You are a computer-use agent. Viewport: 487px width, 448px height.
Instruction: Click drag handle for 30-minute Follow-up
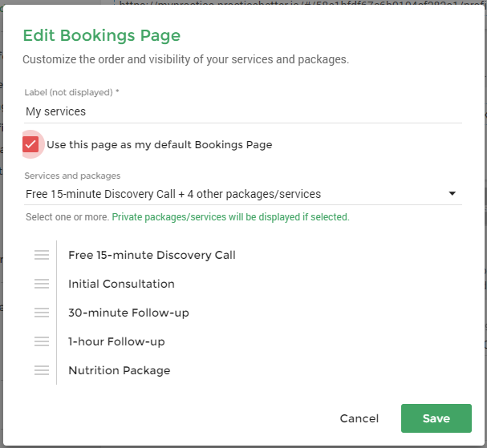(42, 313)
